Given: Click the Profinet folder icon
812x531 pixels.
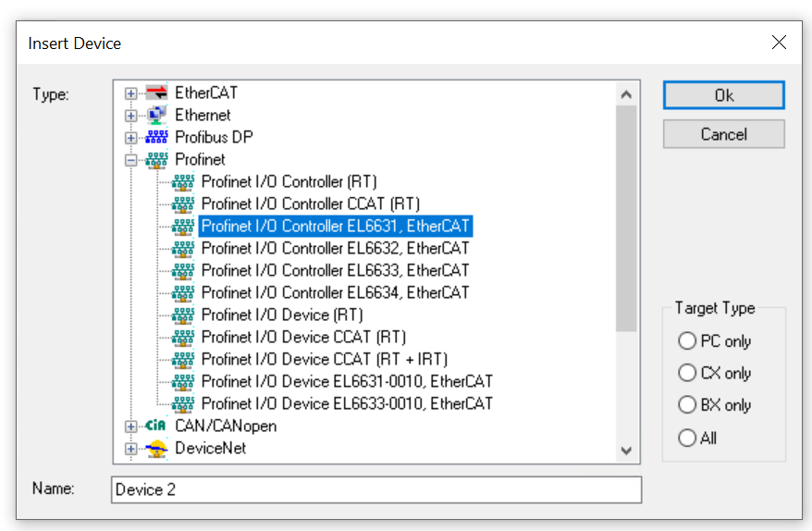Looking at the screenshot, I should (x=156, y=159).
